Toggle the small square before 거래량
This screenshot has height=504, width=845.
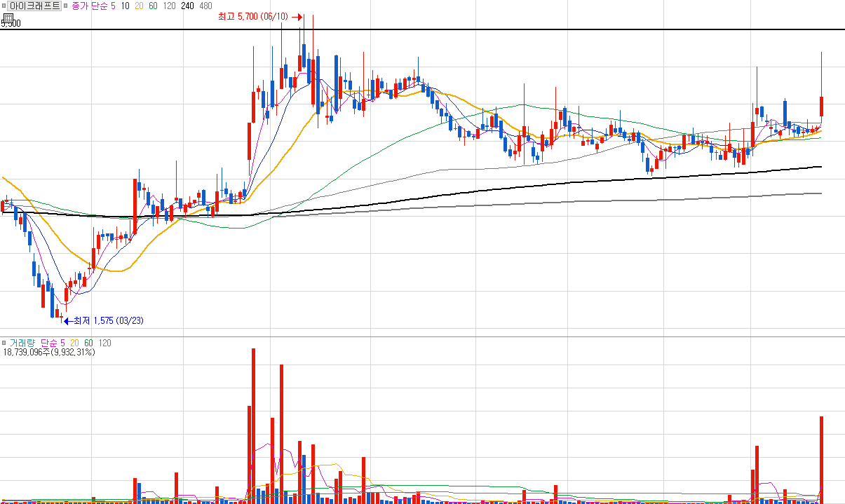[x=4, y=343]
